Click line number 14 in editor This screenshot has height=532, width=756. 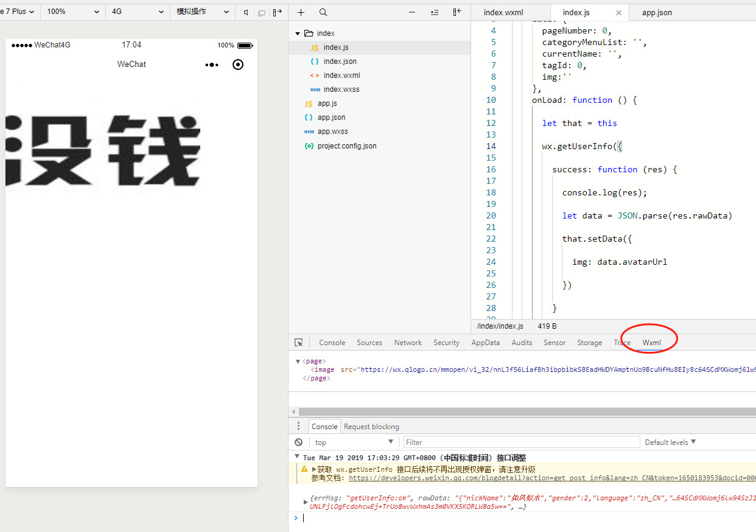491,146
